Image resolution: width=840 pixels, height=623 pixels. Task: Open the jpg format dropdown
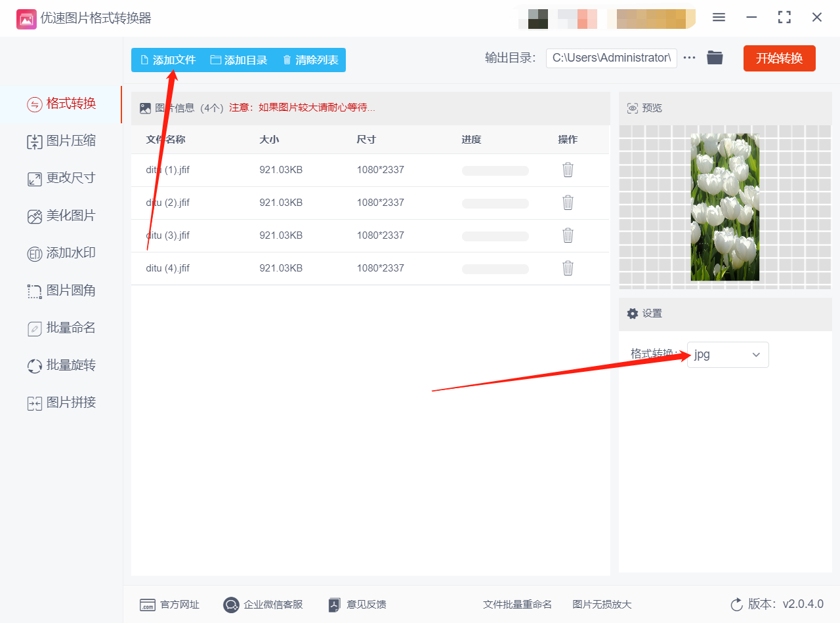[728, 354]
